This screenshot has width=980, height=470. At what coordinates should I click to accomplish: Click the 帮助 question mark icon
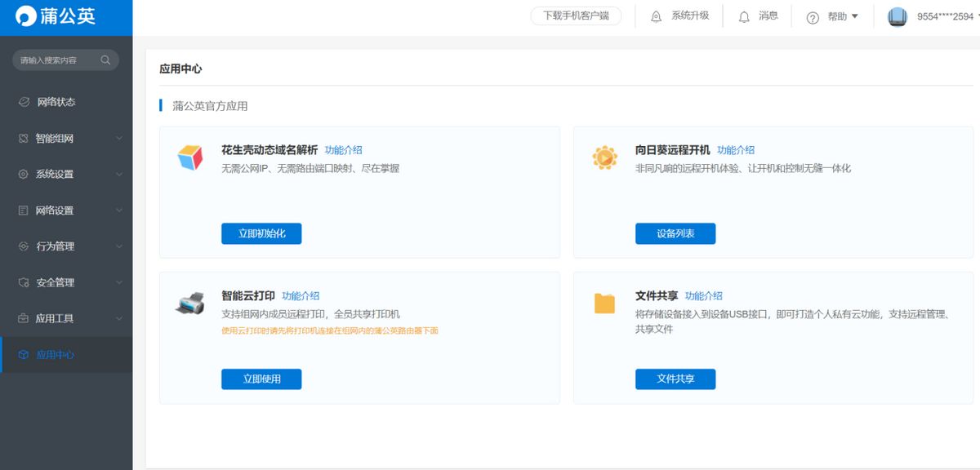point(813,17)
